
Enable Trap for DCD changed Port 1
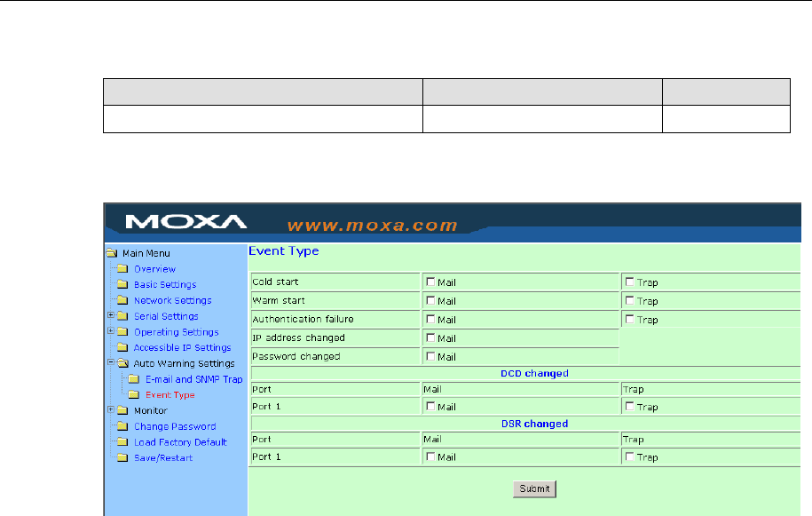630,407
